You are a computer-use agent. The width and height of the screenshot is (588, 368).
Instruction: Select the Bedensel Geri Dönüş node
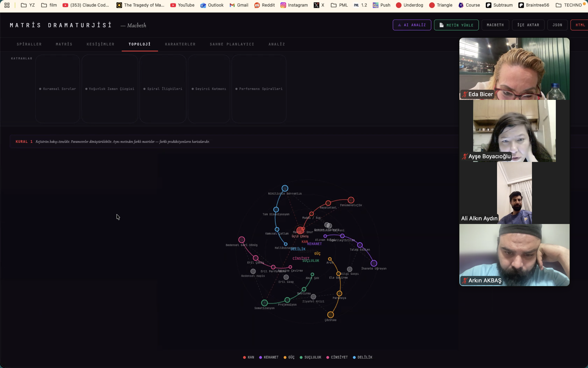click(x=241, y=240)
